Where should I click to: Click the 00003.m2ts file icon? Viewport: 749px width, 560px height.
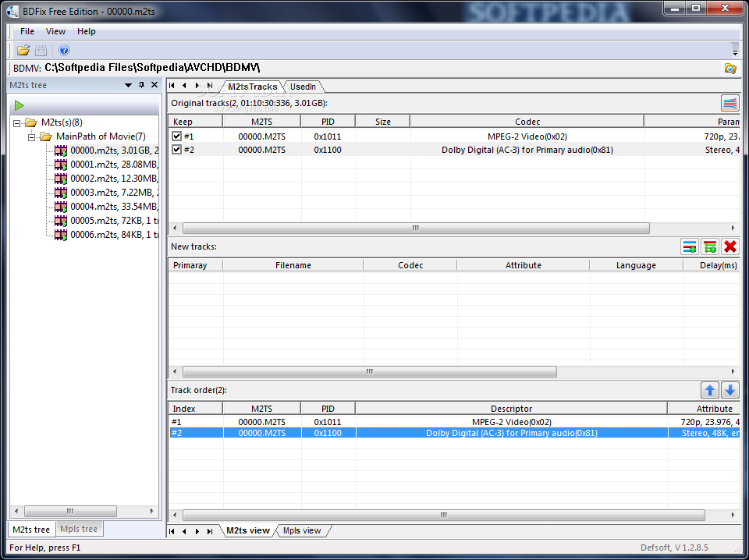tap(61, 193)
